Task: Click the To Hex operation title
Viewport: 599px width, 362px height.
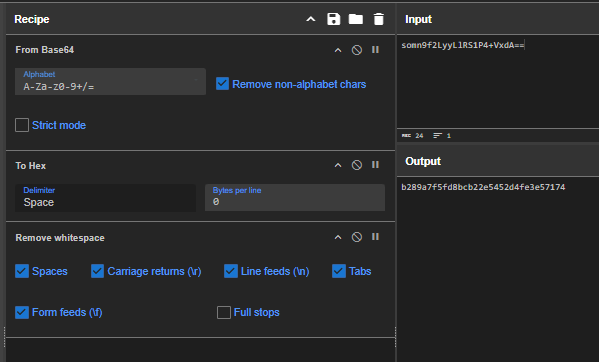Action: click(x=31, y=166)
